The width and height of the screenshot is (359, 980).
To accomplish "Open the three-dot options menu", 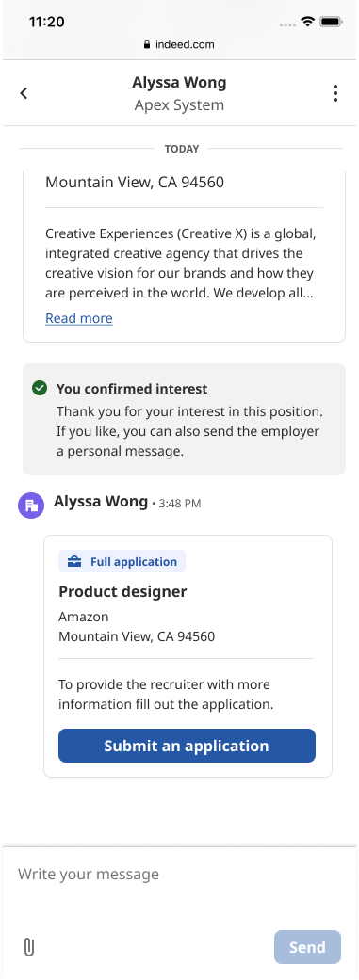I will tap(335, 93).
